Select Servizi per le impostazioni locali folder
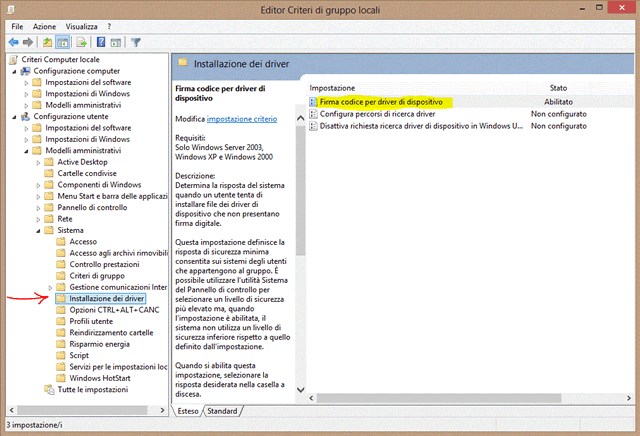The height and width of the screenshot is (436, 640). (118, 367)
